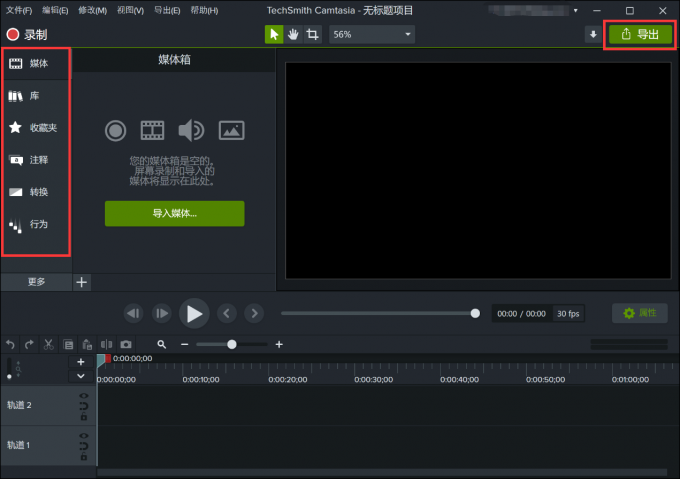Viewport: 680px width, 479px height.
Task: Click the plus button next to 更多
Action: click(82, 282)
